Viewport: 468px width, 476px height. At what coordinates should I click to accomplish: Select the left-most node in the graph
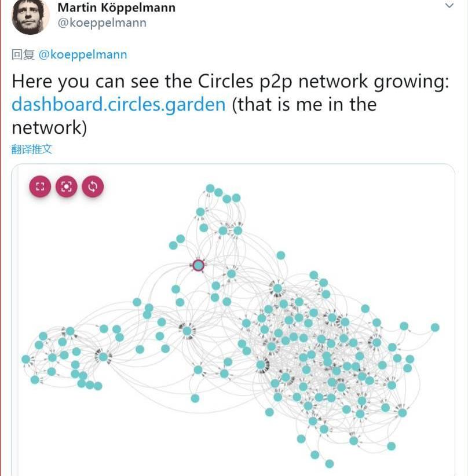tap(26, 359)
